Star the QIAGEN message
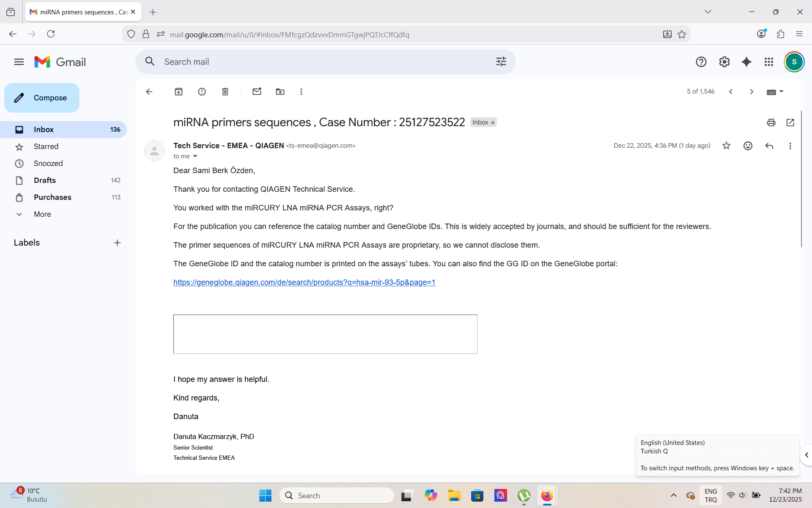This screenshot has height=508, width=812. coord(726,146)
